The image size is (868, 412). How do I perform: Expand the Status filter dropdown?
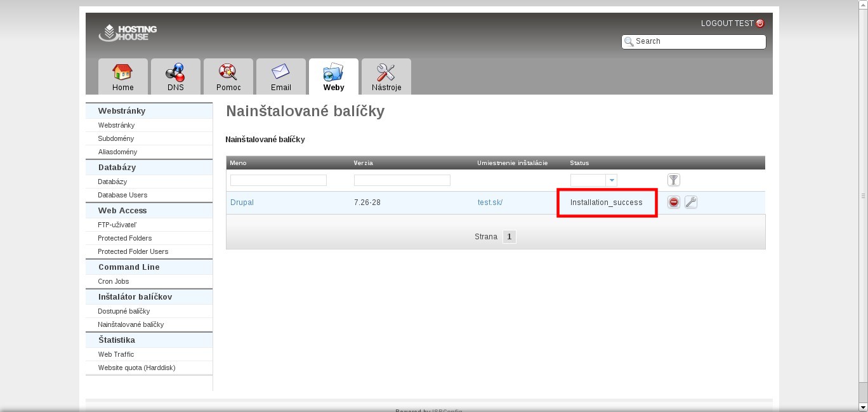coord(612,180)
